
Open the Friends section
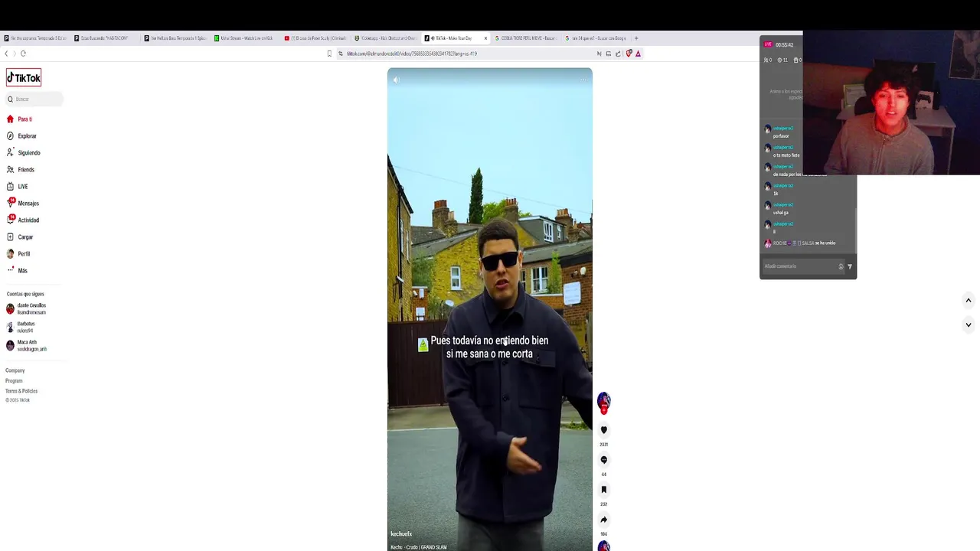tap(21, 170)
